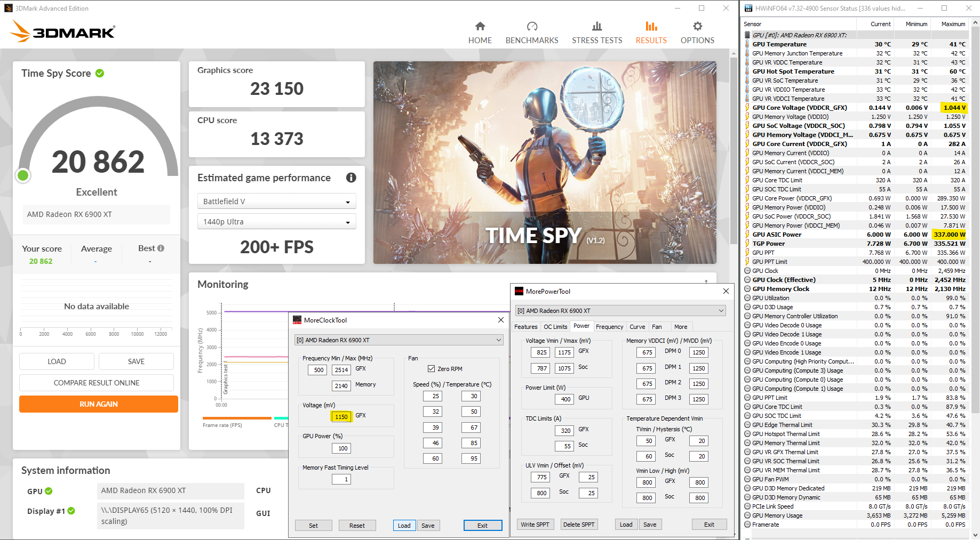
Task: Open OPTIONS gear icon
Action: [x=697, y=26]
